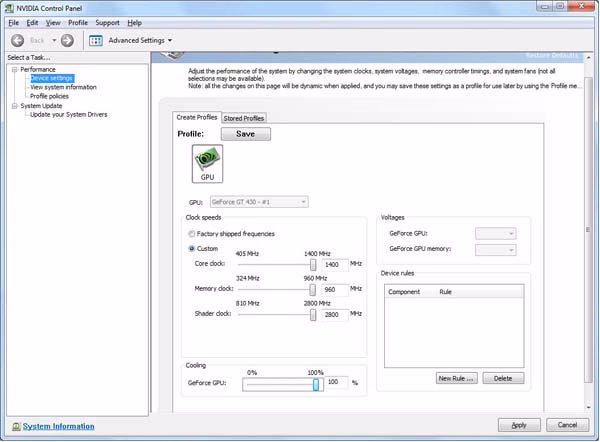Click the Restore Defaults link
Viewport: 600px width, 442px height.
tap(552, 55)
